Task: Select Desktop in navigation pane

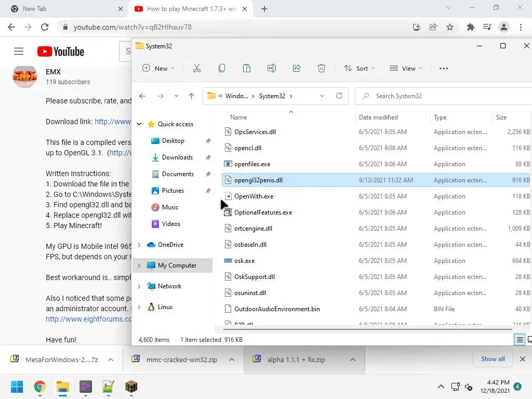Action: 173,141
